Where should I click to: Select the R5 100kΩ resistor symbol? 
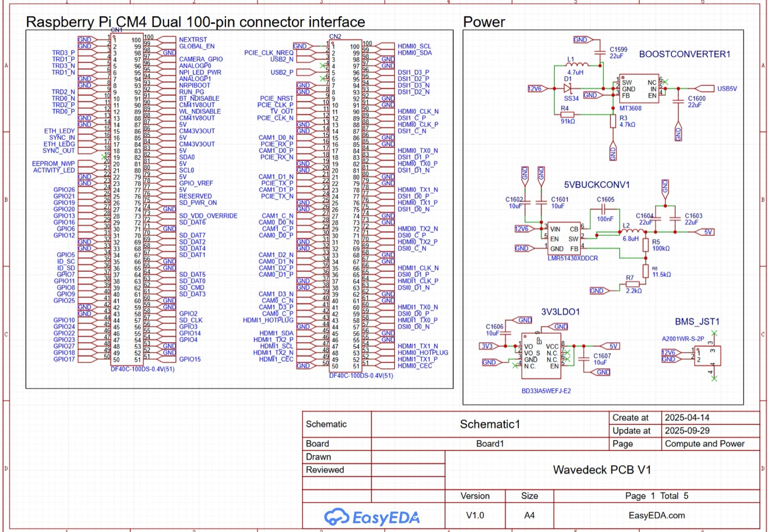645,245
